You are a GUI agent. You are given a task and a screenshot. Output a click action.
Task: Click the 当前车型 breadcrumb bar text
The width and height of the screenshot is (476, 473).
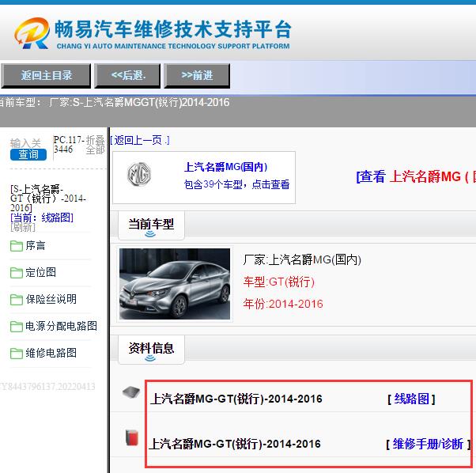(x=115, y=103)
